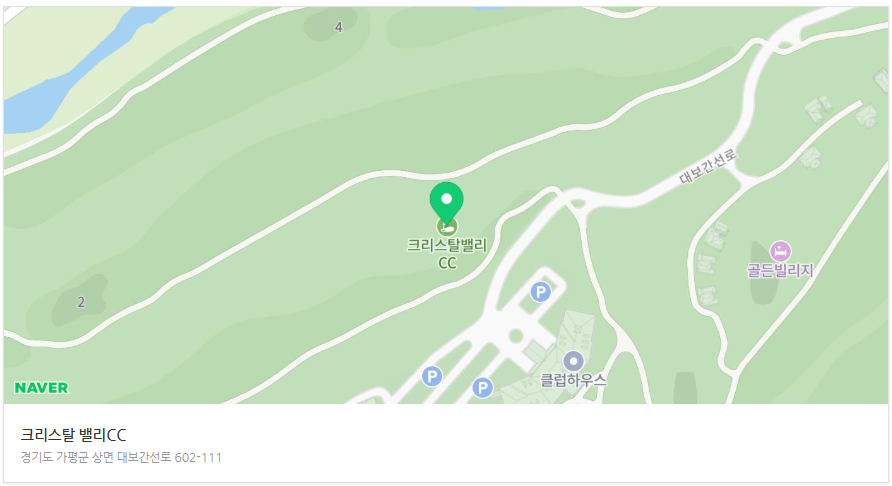This screenshot has width=892, height=486.
Task: Open the 클럽하우스 building marker icon
Action: 573,361
